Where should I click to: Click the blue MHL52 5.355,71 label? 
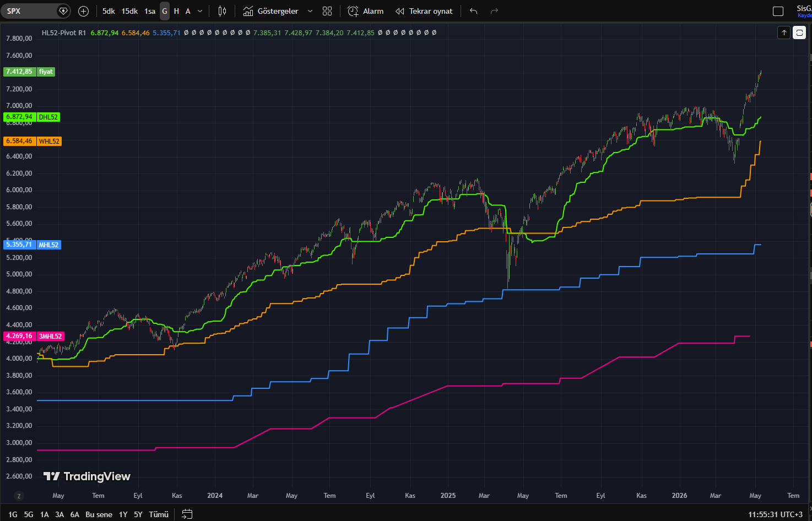point(33,245)
